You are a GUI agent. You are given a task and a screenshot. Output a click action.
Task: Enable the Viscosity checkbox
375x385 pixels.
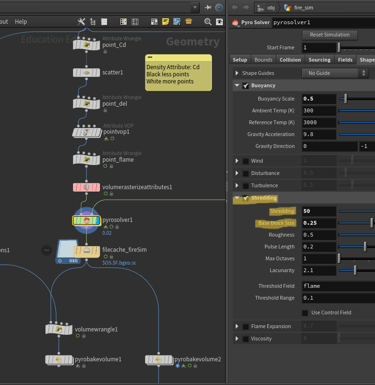click(x=246, y=339)
